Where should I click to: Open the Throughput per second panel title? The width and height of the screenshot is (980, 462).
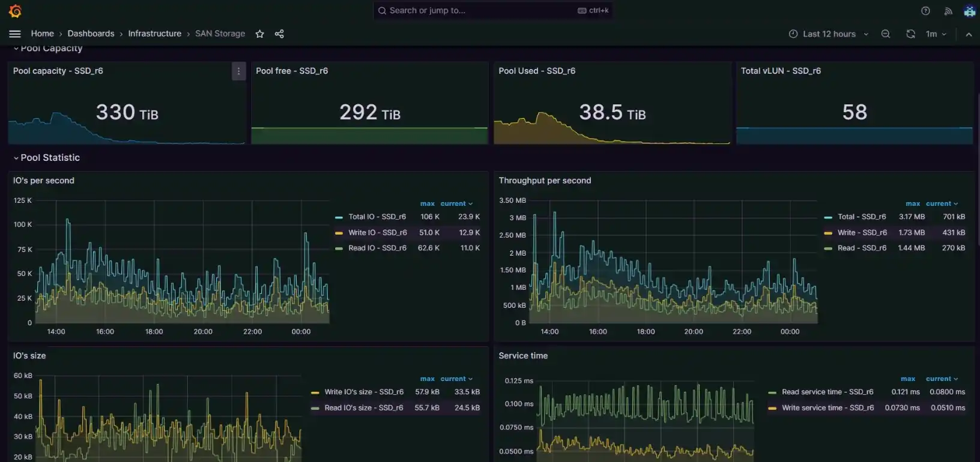(545, 181)
